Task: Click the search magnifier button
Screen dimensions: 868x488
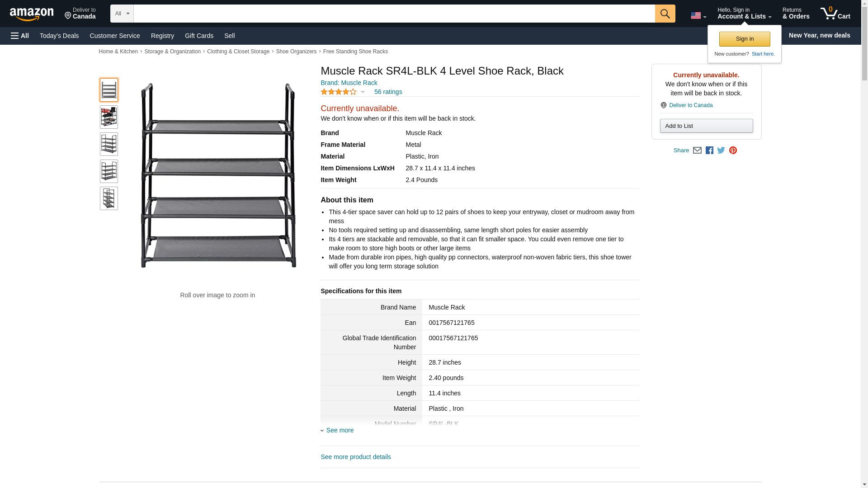Action: click(x=665, y=14)
